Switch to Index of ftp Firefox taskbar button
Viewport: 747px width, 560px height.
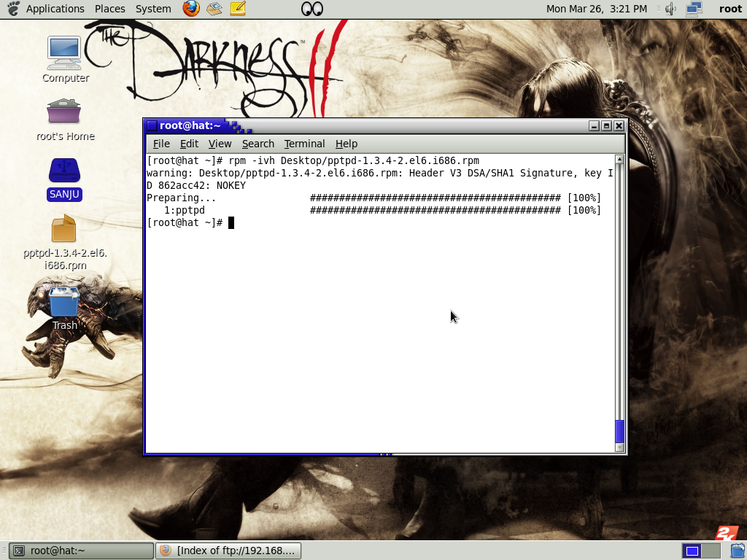pyautogui.click(x=228, y=551)
